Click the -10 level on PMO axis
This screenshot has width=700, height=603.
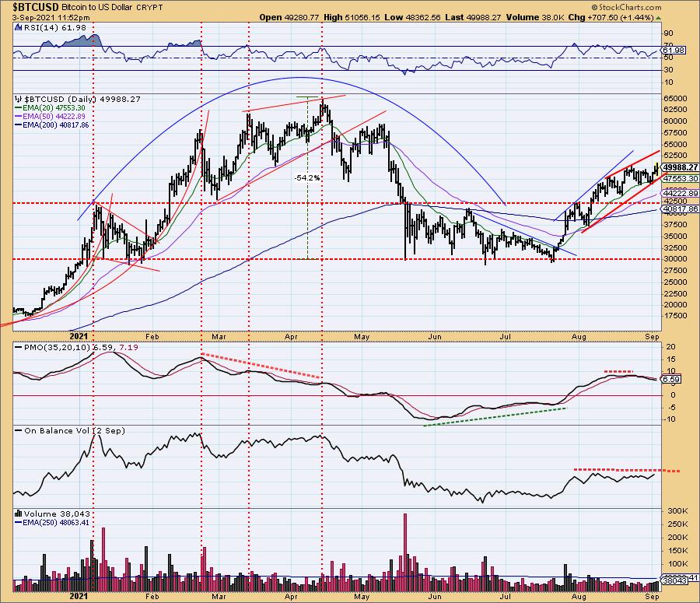671,419
